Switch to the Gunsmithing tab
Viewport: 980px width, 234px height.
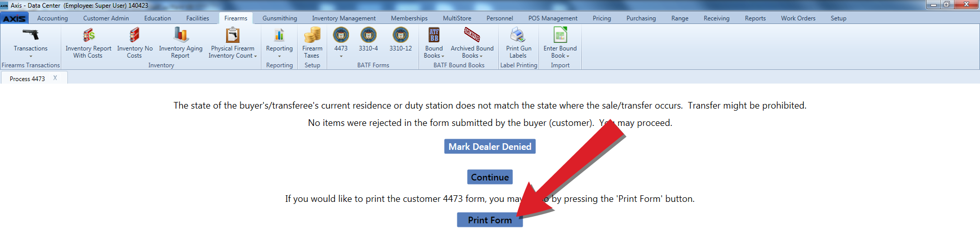coord(280,18)
